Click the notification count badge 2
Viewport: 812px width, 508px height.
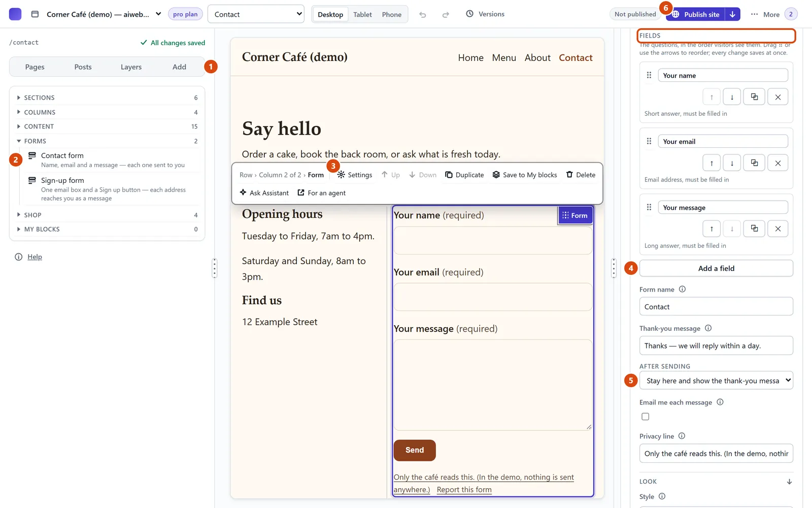pyautogui.click(x=791, y=14)
